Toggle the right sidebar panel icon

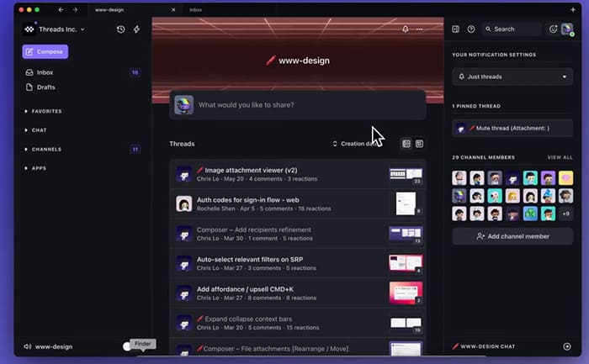point(455,29)
